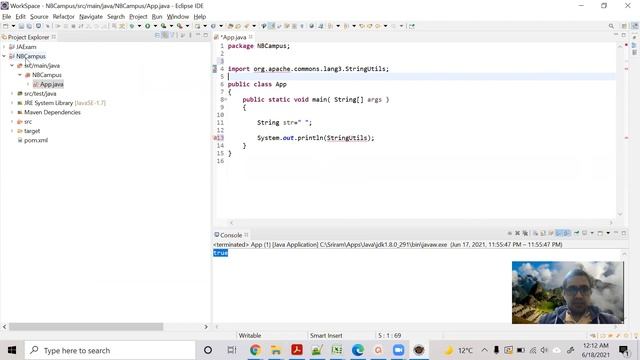The height and width of the screenshot is (360, 640).
Task: Click the Save All toolbar icon
Action: [29, 26]
